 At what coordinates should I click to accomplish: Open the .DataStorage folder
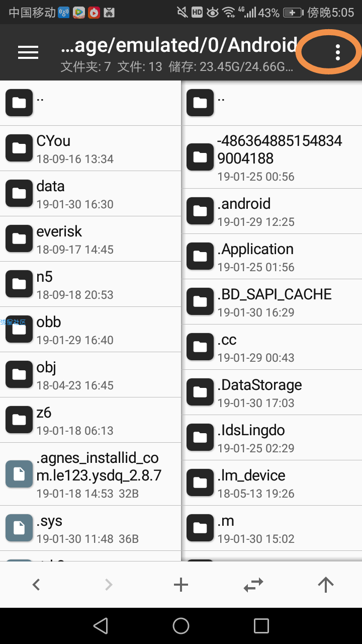(x=272, y=392)
